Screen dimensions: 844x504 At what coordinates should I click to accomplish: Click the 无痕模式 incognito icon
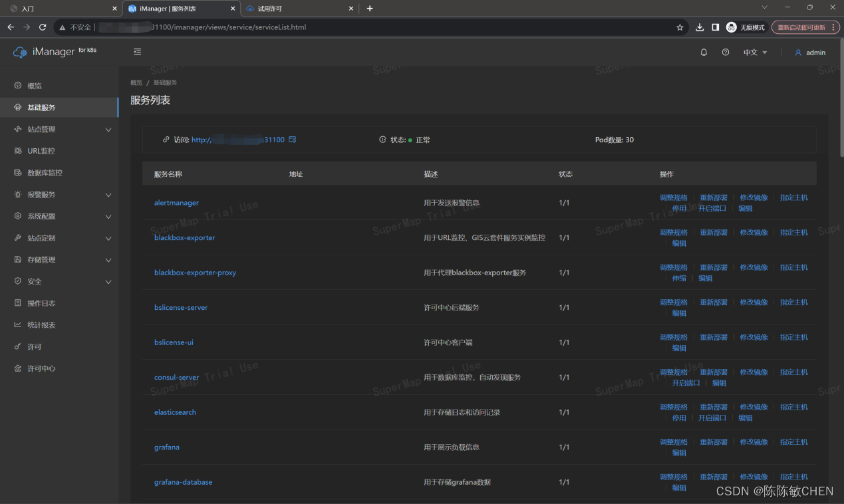point(732,27)
